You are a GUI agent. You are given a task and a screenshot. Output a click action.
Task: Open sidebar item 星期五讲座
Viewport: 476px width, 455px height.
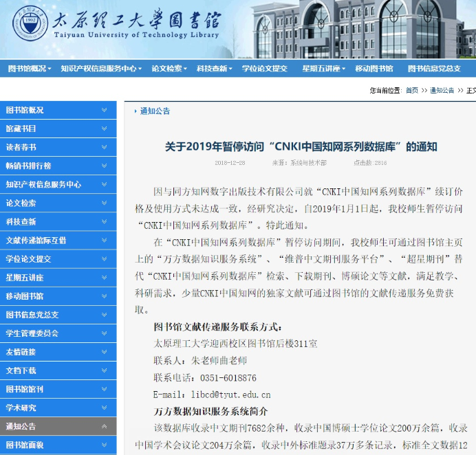tap(58, 278)
